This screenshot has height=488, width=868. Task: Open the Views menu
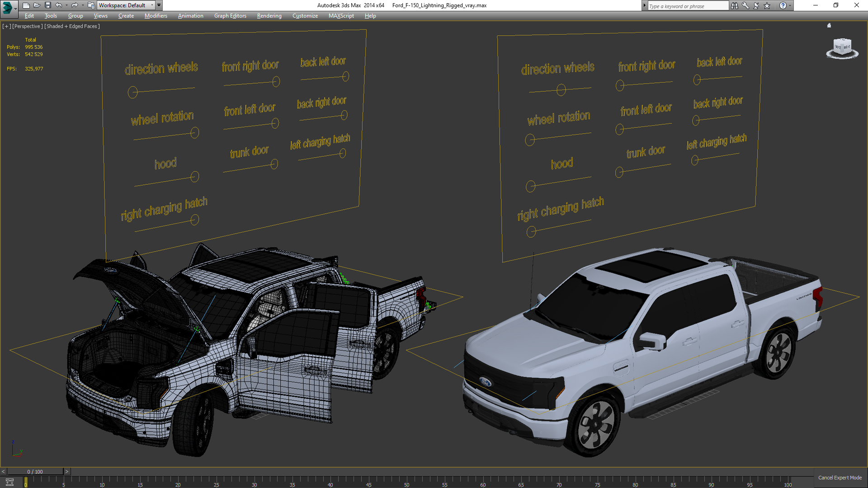(100, 16)
